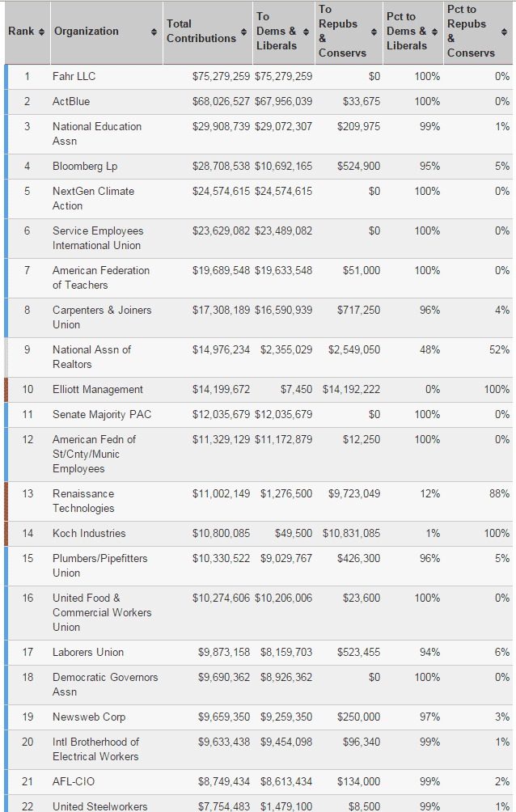Open Koch Industries organization entry
The height and width of the screenshot is (812, 516).
(x=89, y=533)
